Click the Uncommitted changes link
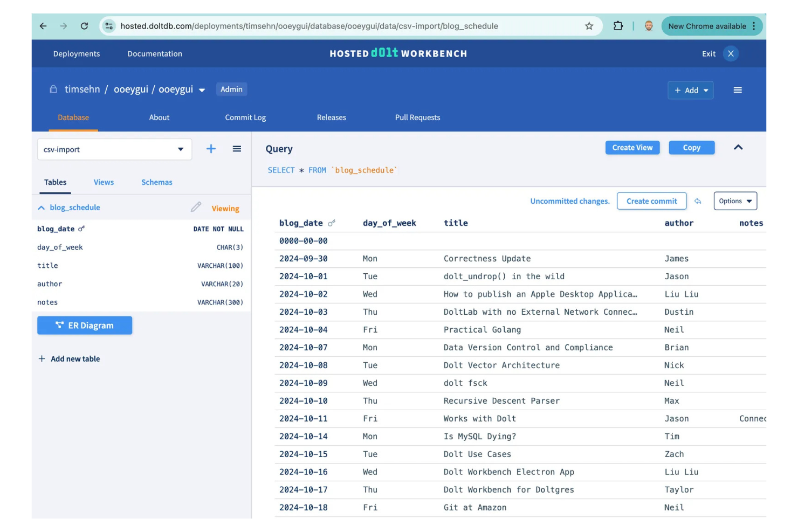The image size is (798, 532). coord(569,201)
